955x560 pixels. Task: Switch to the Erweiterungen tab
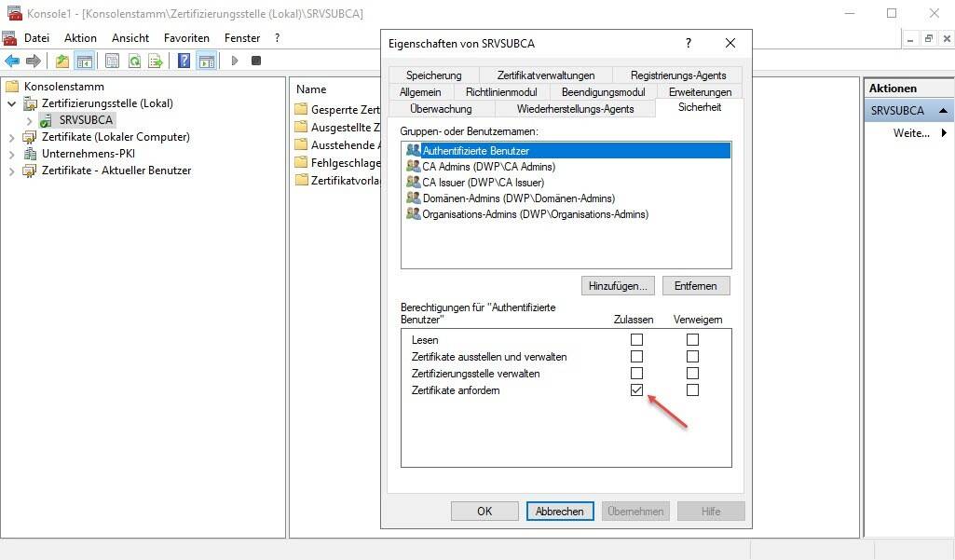pyautogui.click(x=700, y=92)
